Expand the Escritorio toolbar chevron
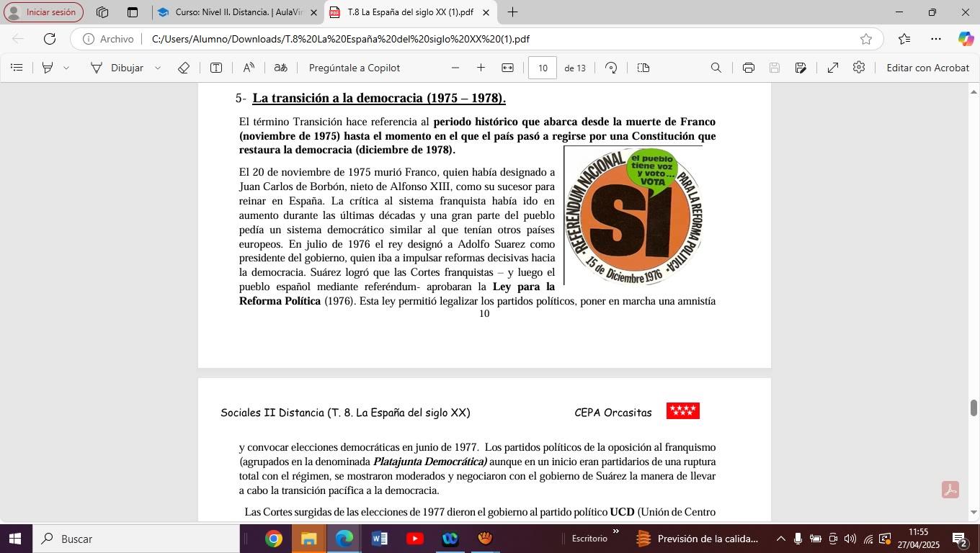Image resolution: width=980 pixels, height=553 pixels. [x=616, y=532]
